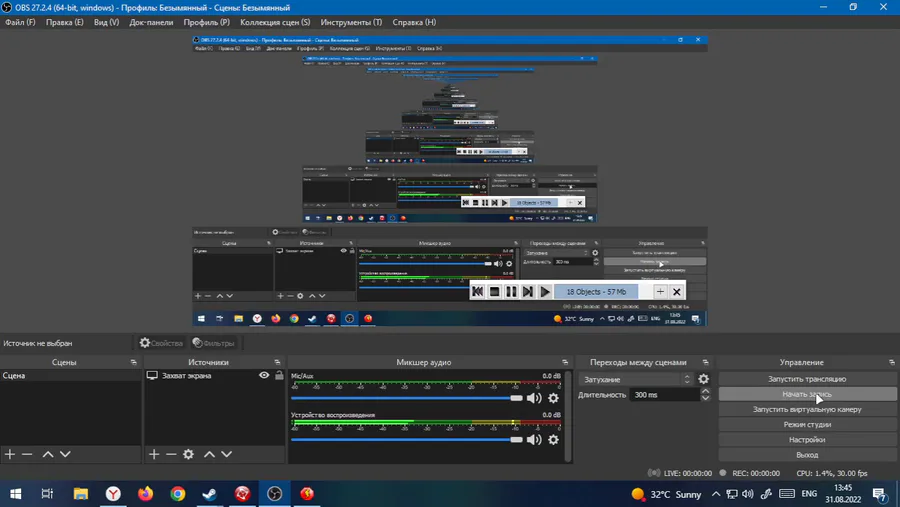
Task: Open File Explorer from taskbar
Action: [80, 494]
